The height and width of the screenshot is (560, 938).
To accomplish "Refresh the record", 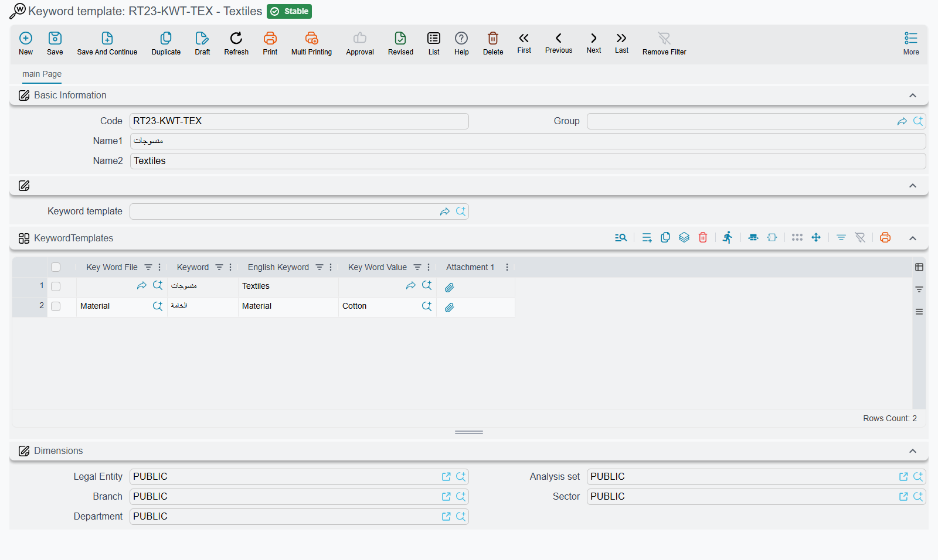I will pos(236,43).
